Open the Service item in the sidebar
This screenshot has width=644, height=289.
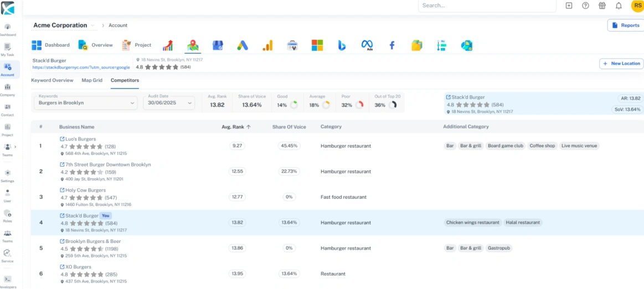(x=7, y=256)
